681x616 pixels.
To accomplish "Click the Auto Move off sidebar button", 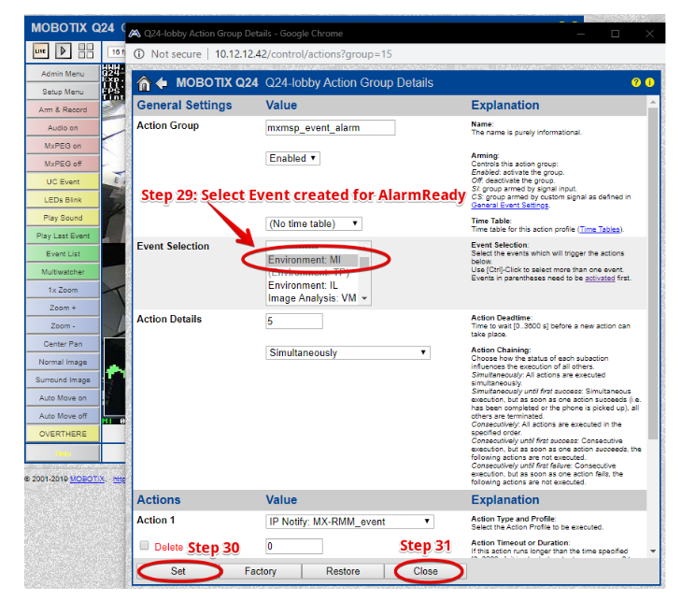I will 63,416.
